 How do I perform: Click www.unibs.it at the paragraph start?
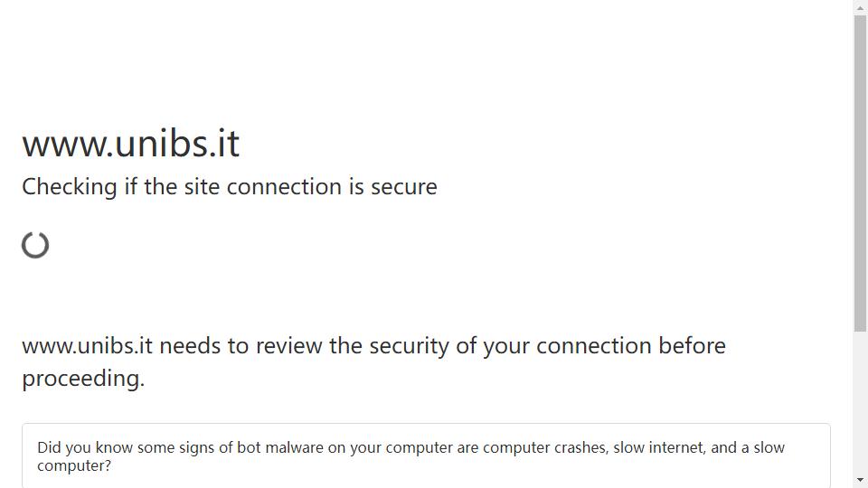[x=87, y=346]
